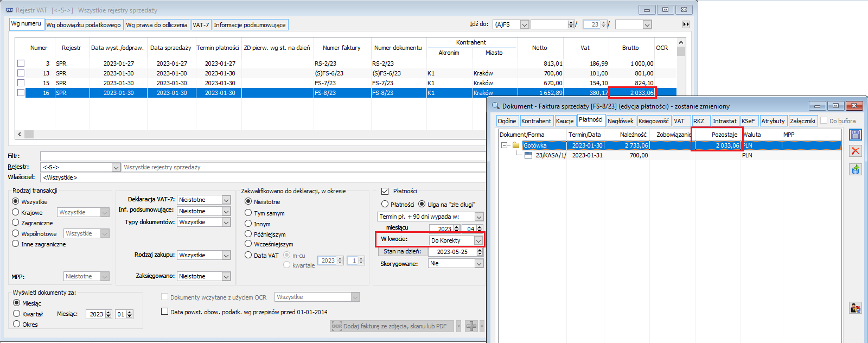Select the 23/KASA/1/ payment row
This screenshot has height=343, width=868.
(x=669, y=155)
